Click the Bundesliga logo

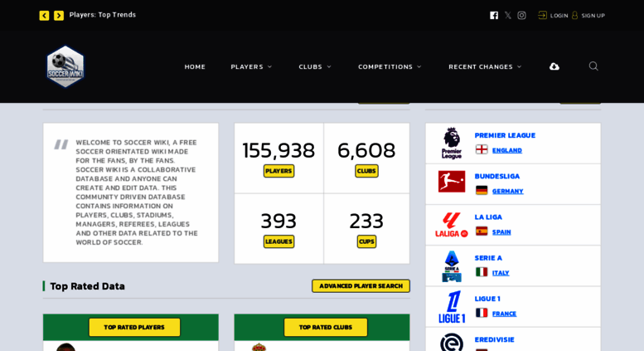452,182
